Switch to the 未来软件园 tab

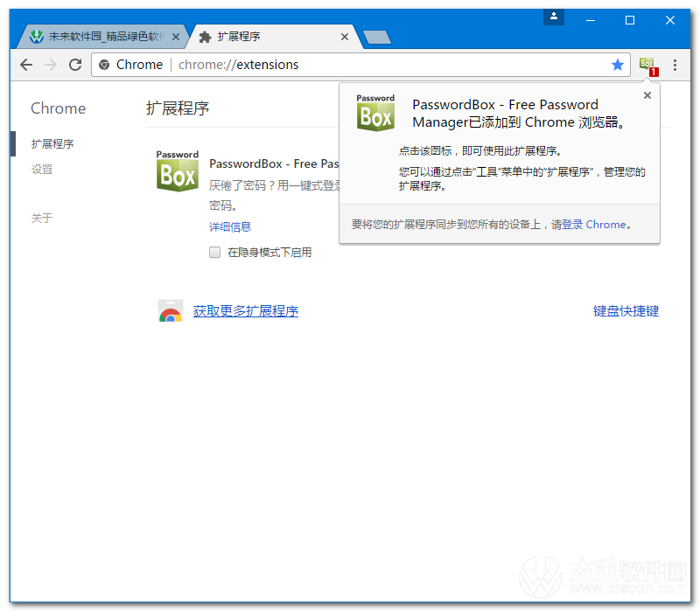click(x=101, y=37)
